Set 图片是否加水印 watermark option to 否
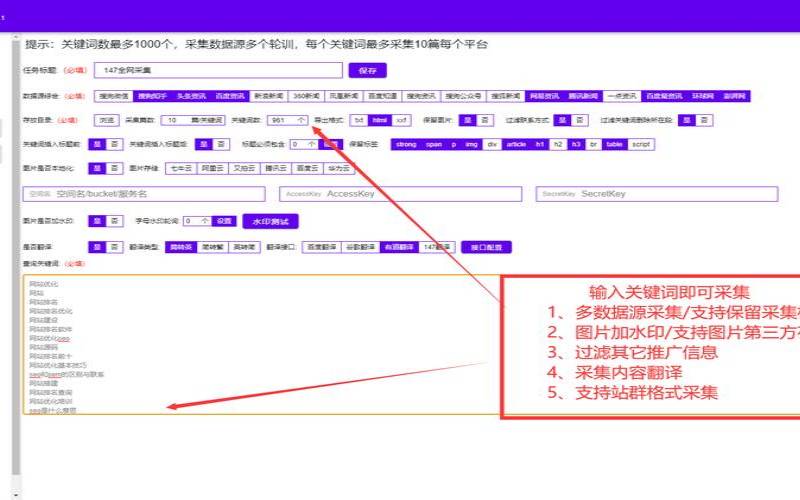800x500 pixels. point(114,221)
